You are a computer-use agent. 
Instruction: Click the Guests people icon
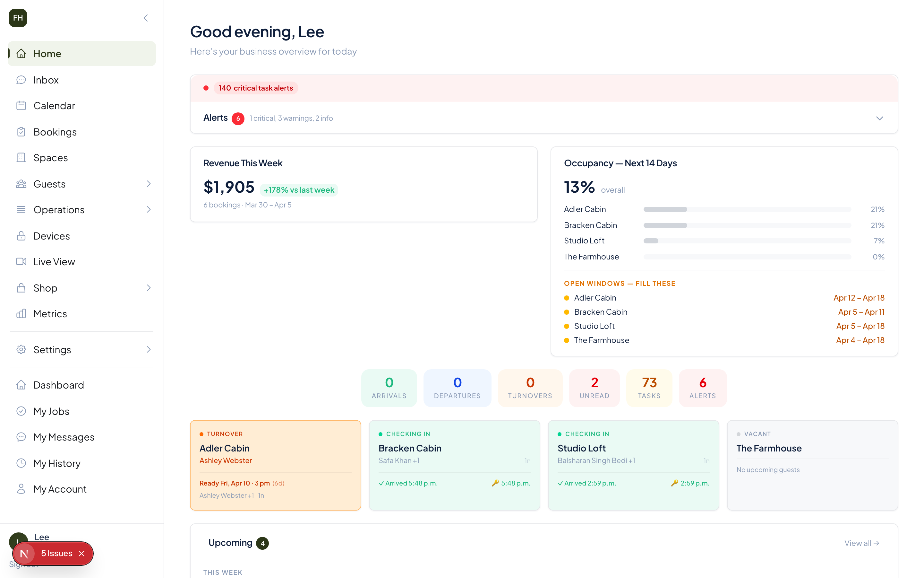click(21, 184)
